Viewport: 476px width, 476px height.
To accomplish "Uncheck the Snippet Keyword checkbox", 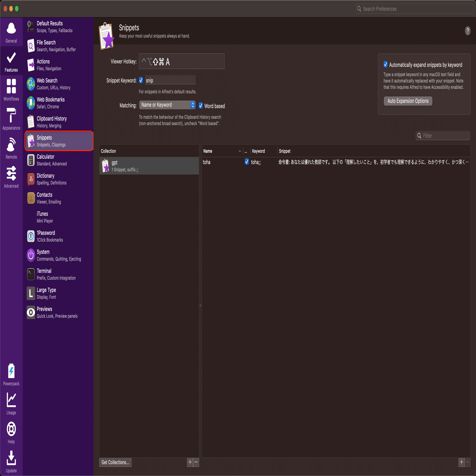I will point(141,80).
